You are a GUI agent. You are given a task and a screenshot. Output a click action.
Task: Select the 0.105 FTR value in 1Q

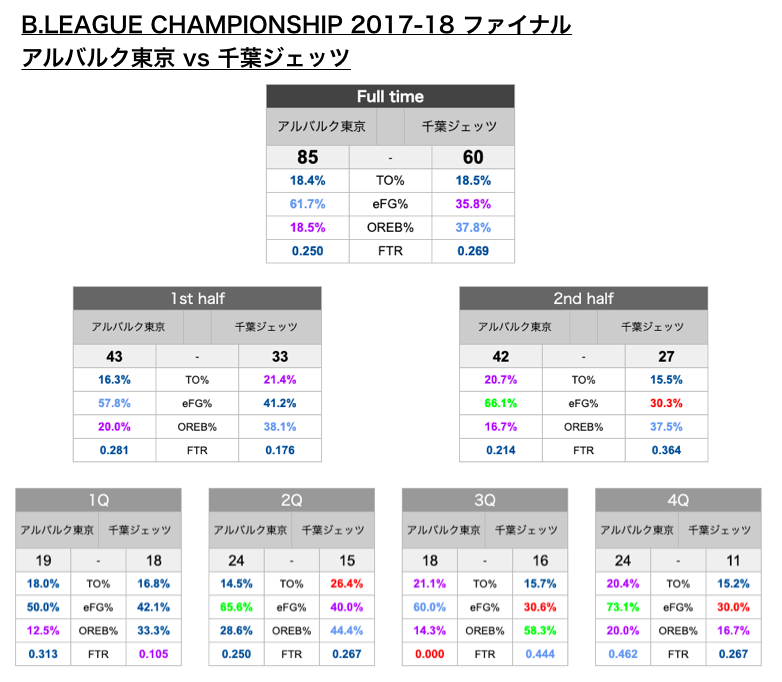pos(154,654)
